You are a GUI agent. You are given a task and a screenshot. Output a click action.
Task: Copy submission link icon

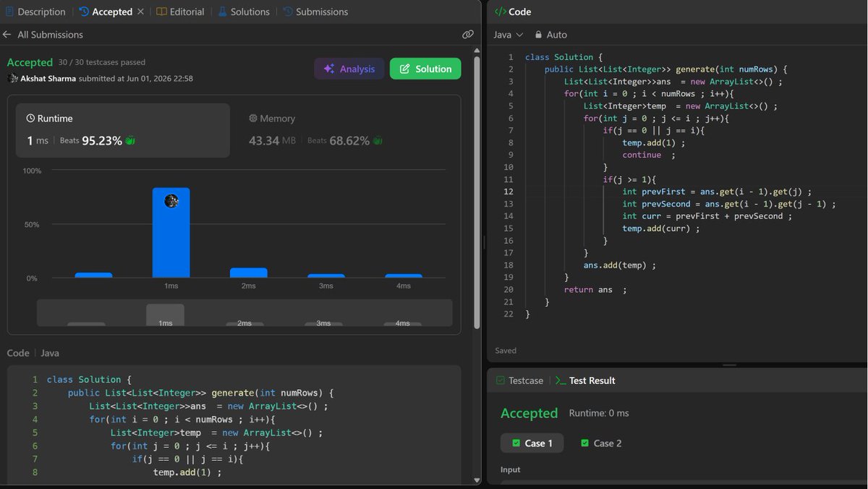click(x=468, y=35)
